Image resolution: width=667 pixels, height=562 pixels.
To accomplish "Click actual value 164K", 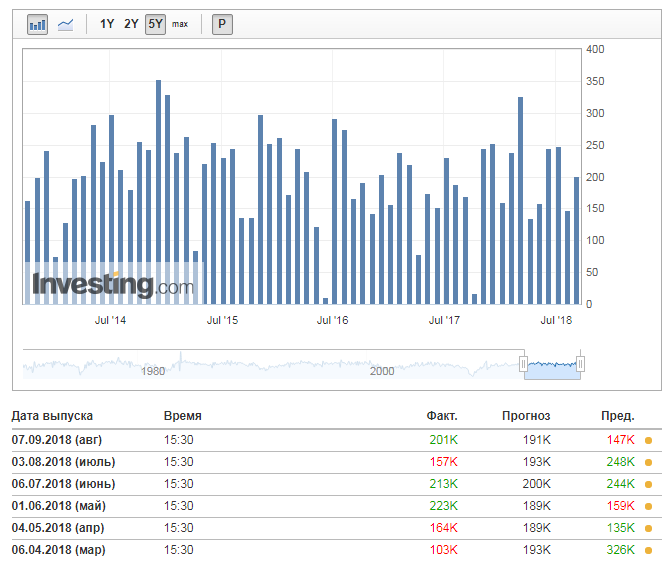I will point(444,528).
